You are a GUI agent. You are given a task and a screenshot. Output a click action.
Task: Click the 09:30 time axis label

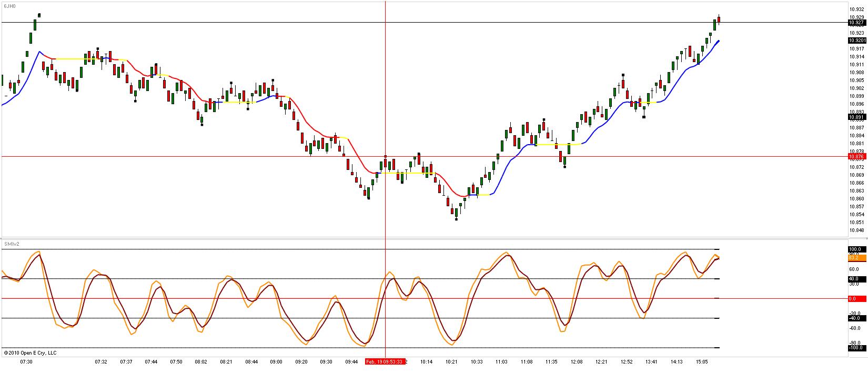coord(326,362)
